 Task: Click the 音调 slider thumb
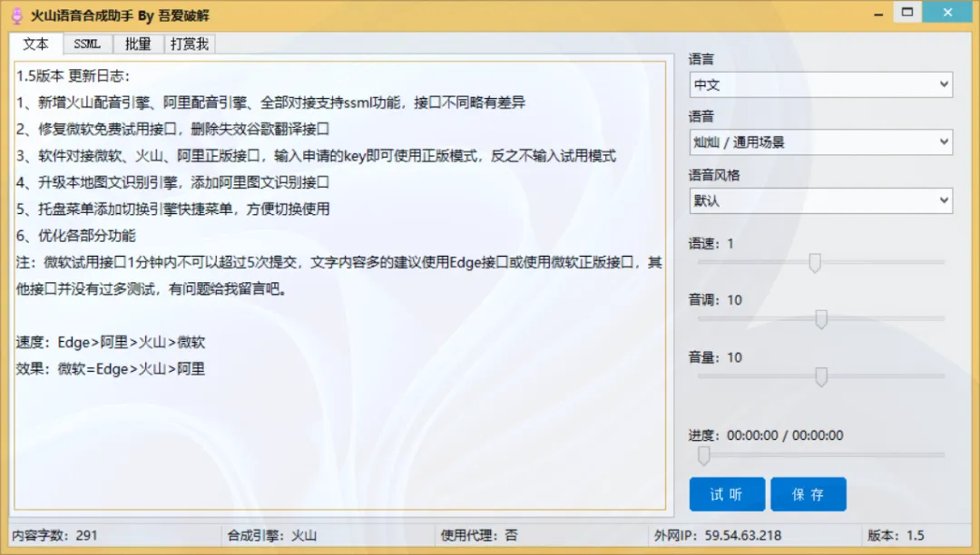point(821,319)
